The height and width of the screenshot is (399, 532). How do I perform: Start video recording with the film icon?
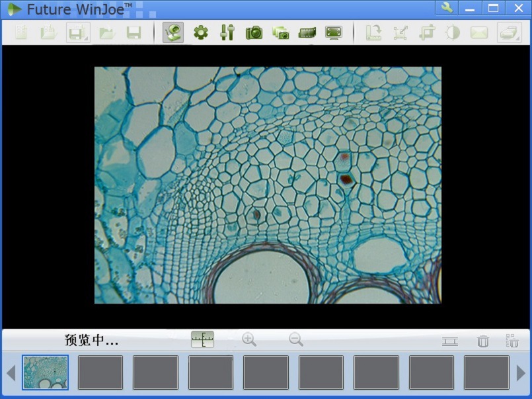307,32
